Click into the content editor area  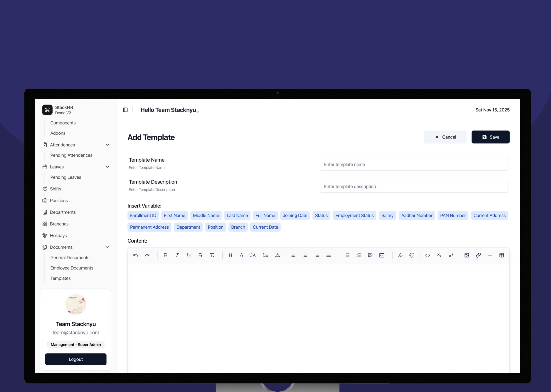coord(318,318)
